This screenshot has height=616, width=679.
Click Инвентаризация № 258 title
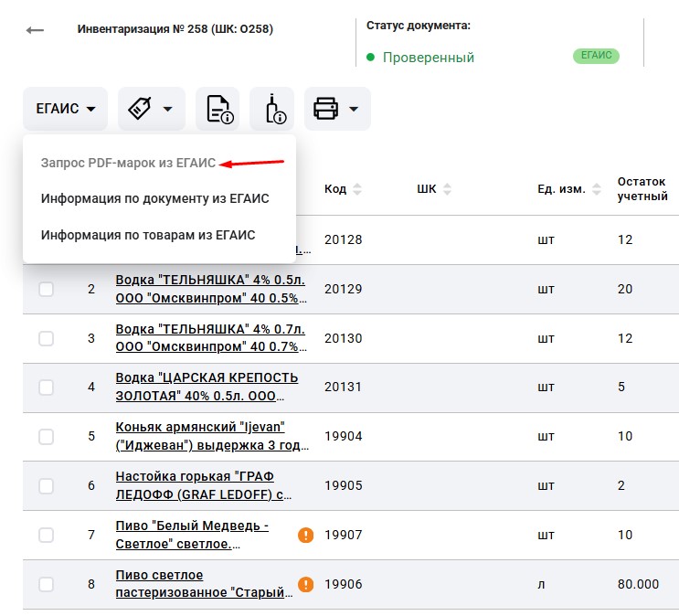175,29
